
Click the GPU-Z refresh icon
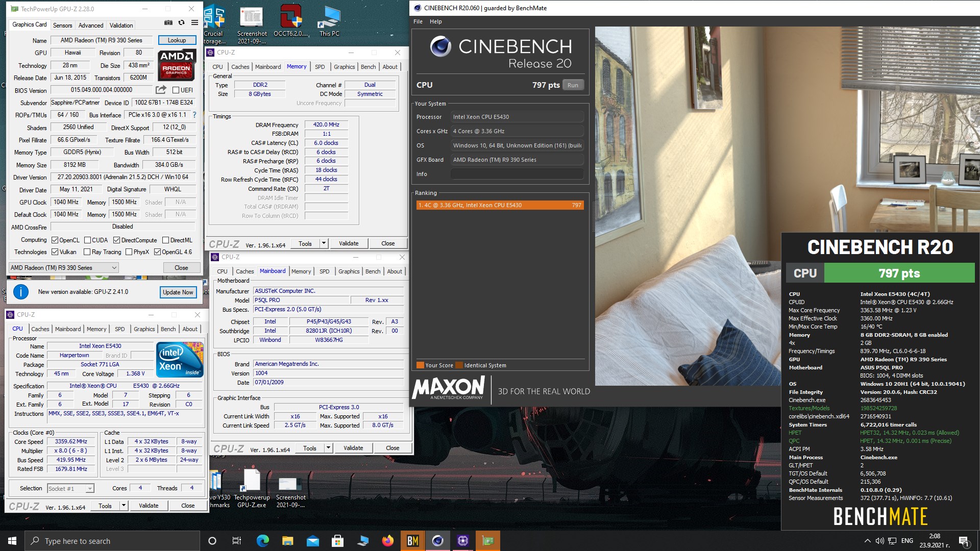181,23
